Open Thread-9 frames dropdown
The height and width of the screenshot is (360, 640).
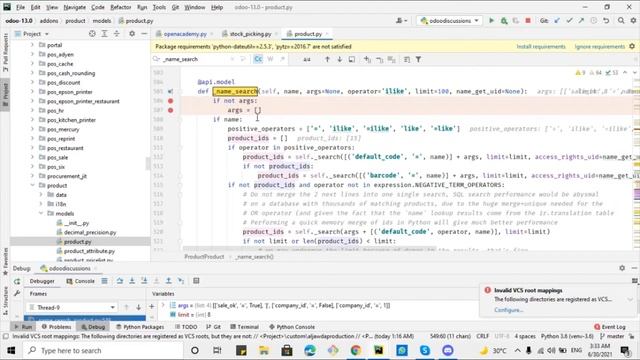72,307
